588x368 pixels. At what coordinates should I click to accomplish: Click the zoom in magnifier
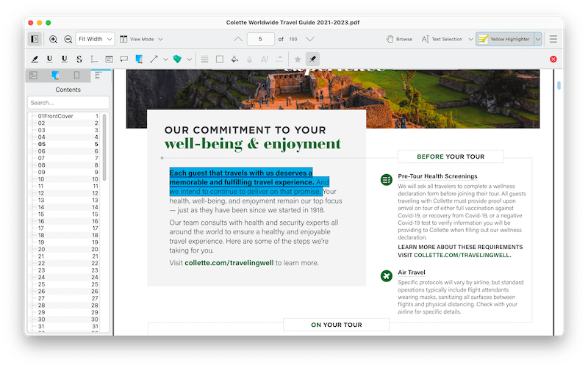point(54,39)
